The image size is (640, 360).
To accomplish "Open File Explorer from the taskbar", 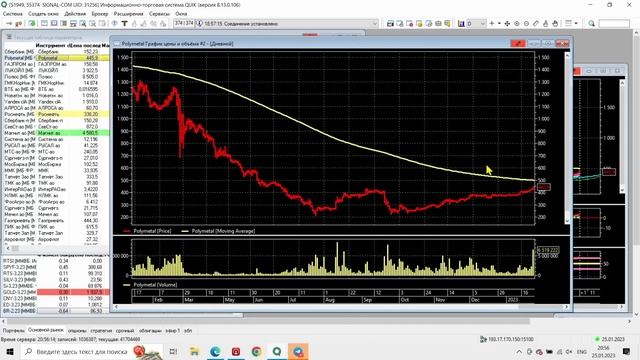I will (x=194, y=351).
